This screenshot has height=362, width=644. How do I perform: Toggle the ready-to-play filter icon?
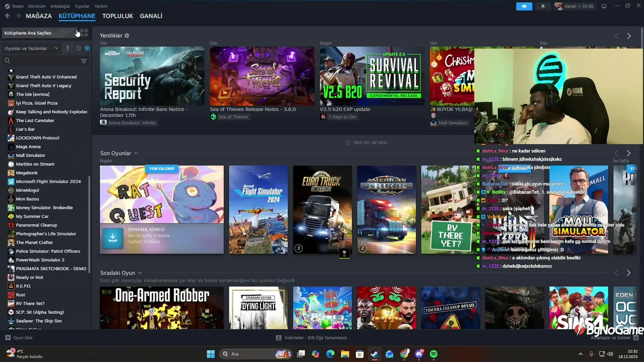tap(87, 48)
